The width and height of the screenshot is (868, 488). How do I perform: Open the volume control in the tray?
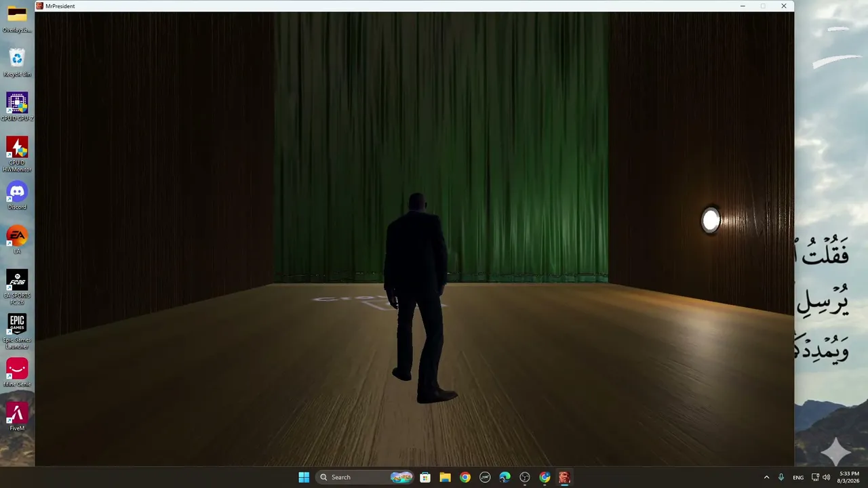[x=826, y=477]
